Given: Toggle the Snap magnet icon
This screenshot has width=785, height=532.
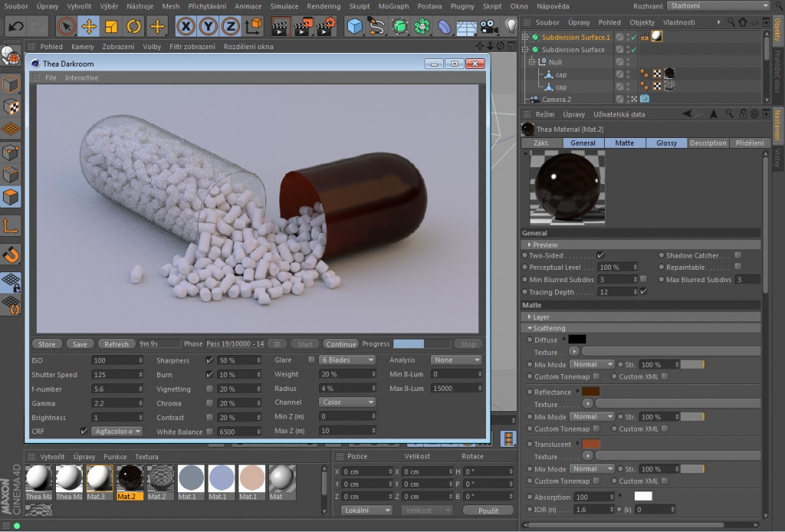Looking at the screenshot, I should point(11,255).
